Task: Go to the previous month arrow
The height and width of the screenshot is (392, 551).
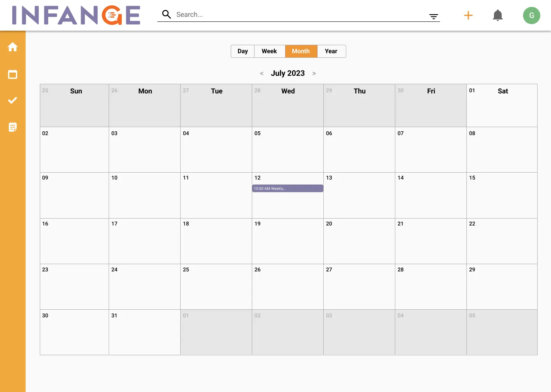Action: pos(262,73)
